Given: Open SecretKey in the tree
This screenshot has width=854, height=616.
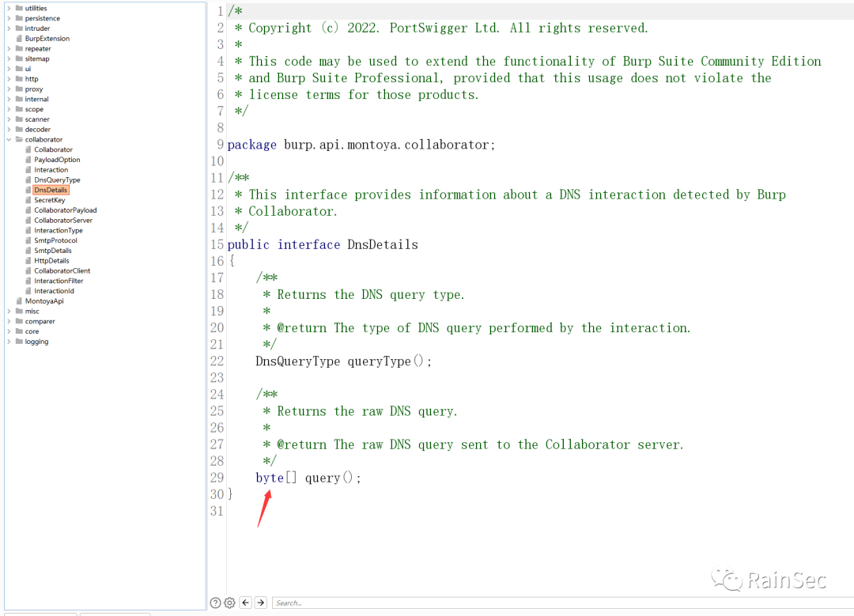Looking at the screenshot, I should pyautogui.click(x=50, y=200).
